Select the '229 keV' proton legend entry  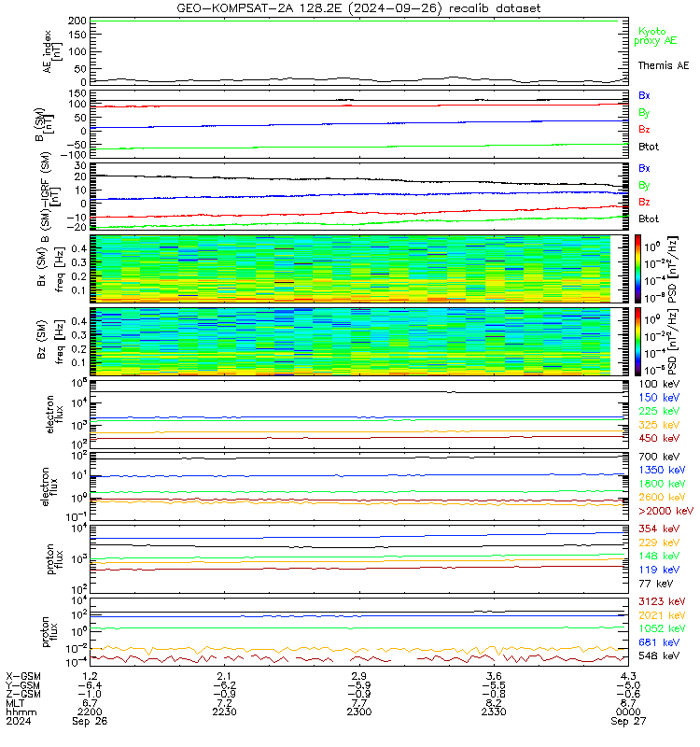point(659,543)
